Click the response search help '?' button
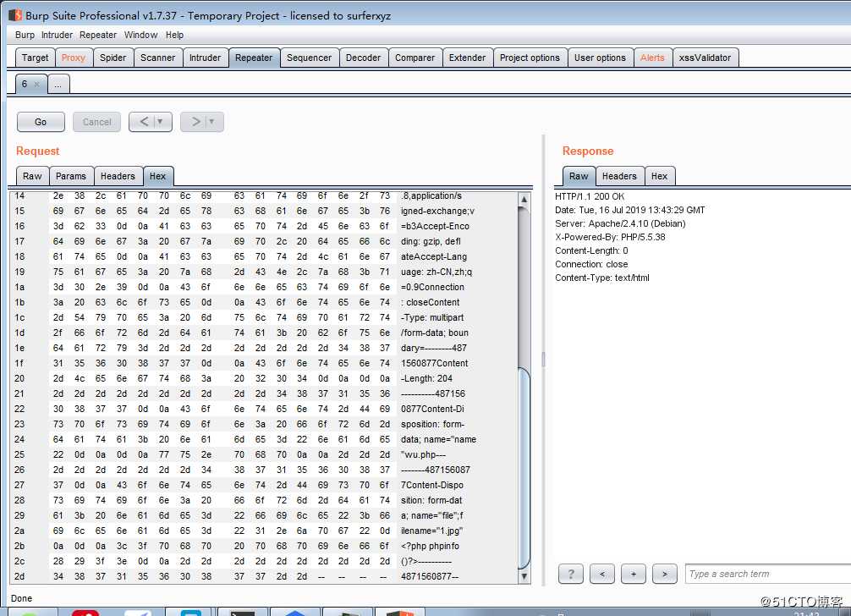The width and height of the screenshot is (851, 616). click(x=571, y=574)
